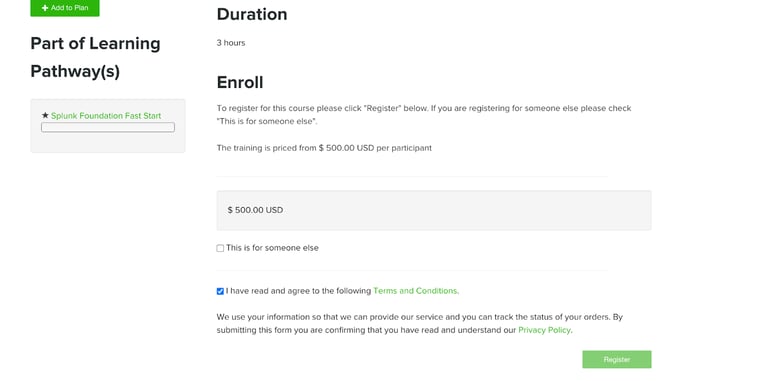This screenshot has height=381, width=768.
Task: Click the plus icon on Add to Plan
Action: (45, 8)
